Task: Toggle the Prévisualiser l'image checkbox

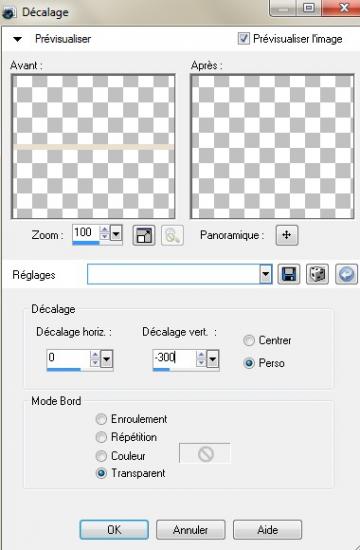Action: coord(244,38)
